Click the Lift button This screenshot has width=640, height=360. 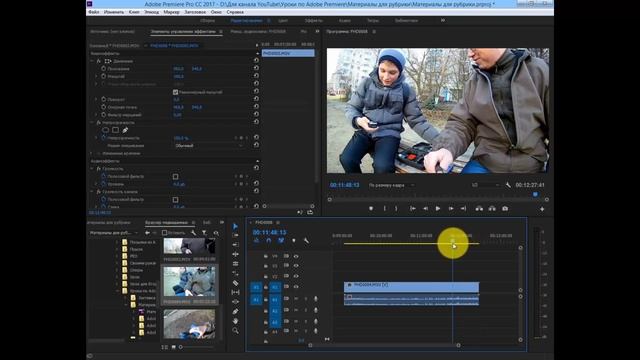[x=479, y=209]
